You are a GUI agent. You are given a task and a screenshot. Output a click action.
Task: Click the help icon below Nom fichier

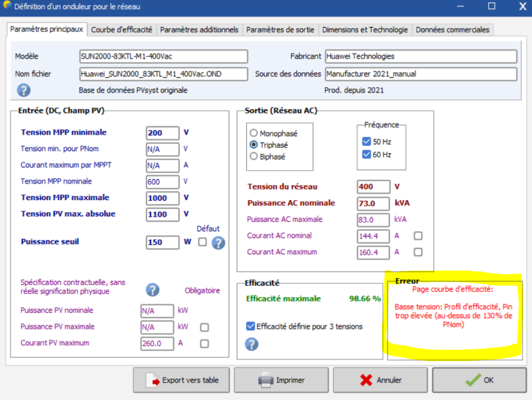coord(23,90)
